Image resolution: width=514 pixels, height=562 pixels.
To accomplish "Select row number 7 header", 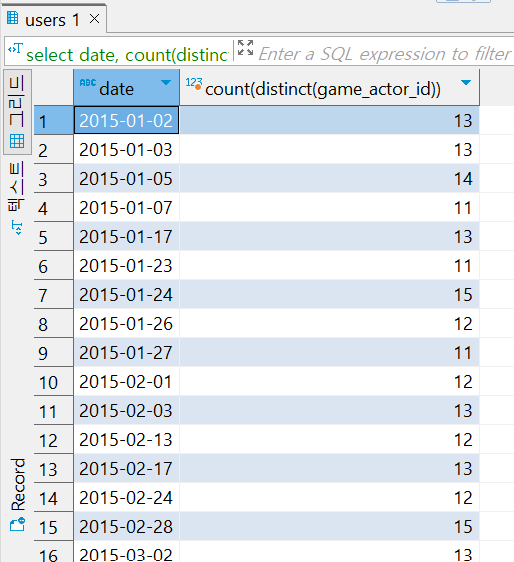I will 54,295.
